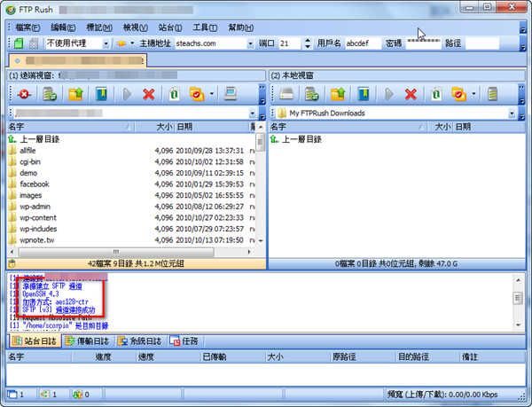Click the local pane server stack icon
Viewport: 532px width, 407px height.
(492, 94)
